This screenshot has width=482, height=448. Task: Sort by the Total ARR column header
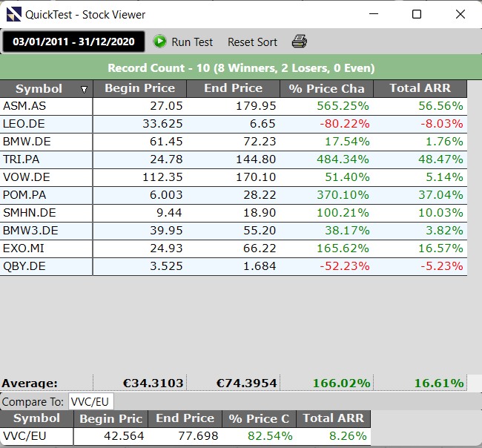tap(420, 88)
